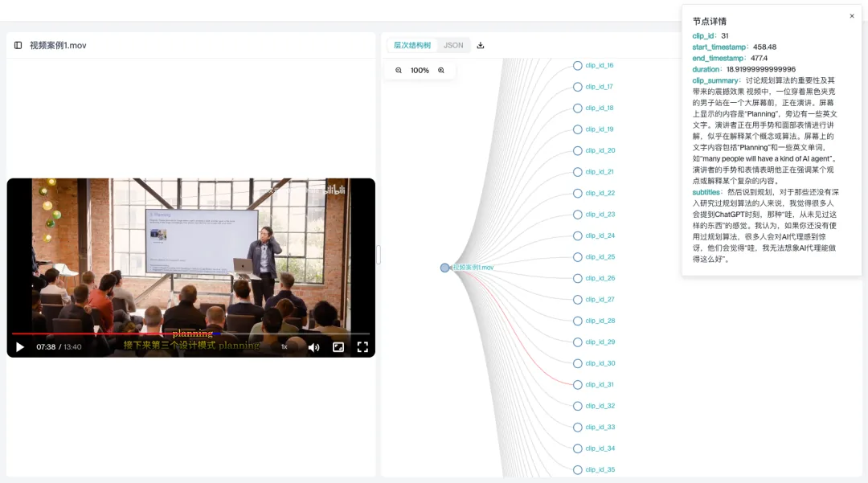
Task: Mute the video volume
Action: pos(314,347)
